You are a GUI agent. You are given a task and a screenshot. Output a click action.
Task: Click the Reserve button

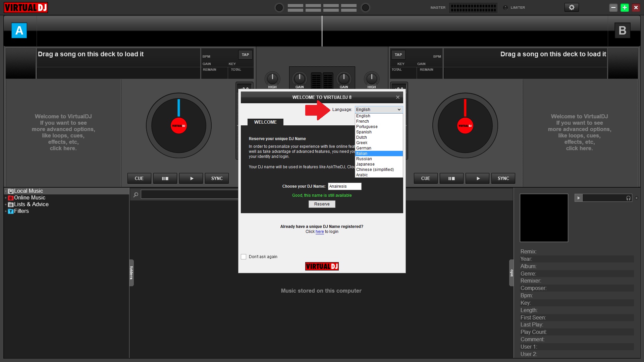click(322, 204)
